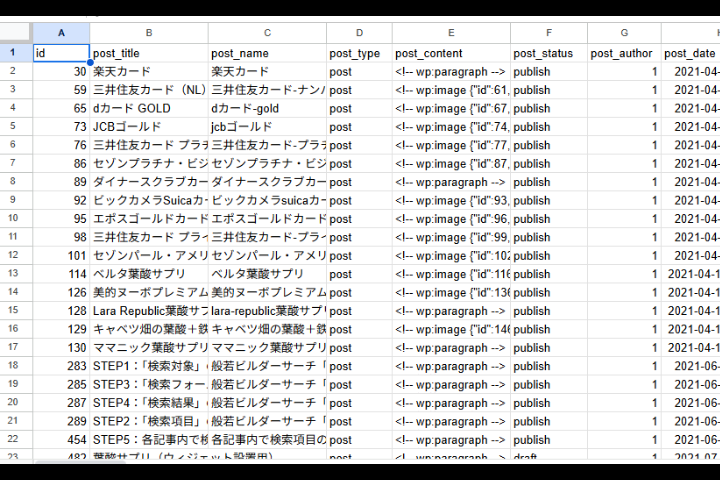Select the cell with id 283
Image resolution: width=720 pixels, height=480 pixels.
(x=61, y=366)
